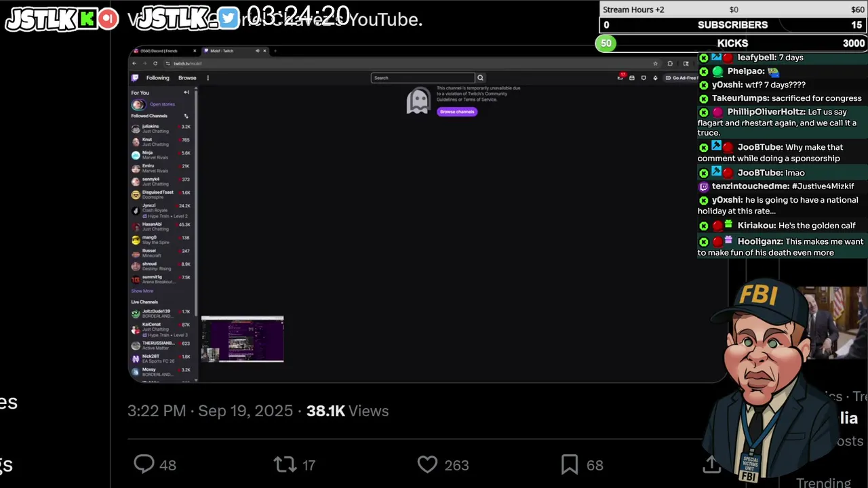This screenshot has height=488, width=868.
Task: Open the sennyk4 channel in sidebar
Action: [161, 181]
